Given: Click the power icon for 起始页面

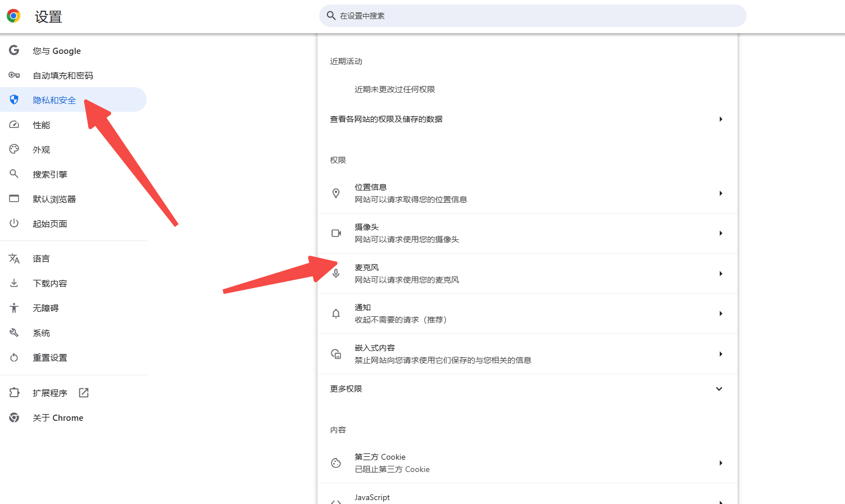Looking at the screenshot, I should (14, 223).
